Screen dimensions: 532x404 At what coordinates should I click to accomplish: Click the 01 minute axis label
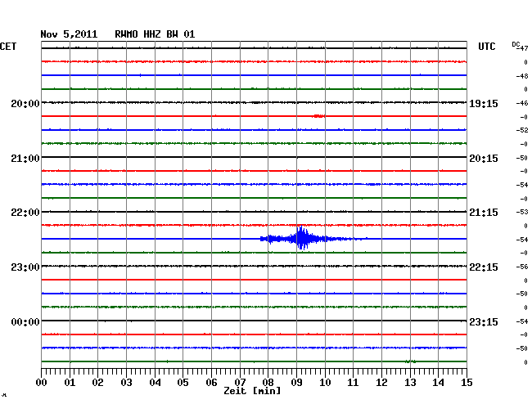click(x=70, y=382)
